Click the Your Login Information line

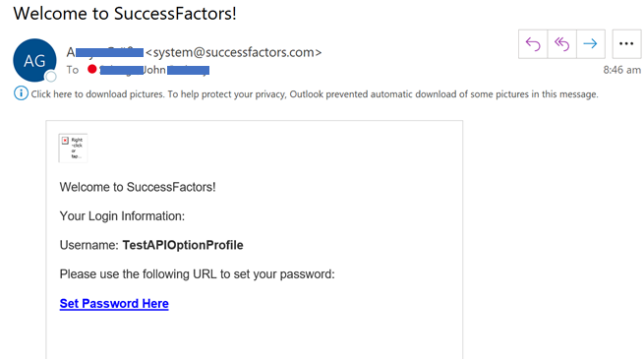122,216
